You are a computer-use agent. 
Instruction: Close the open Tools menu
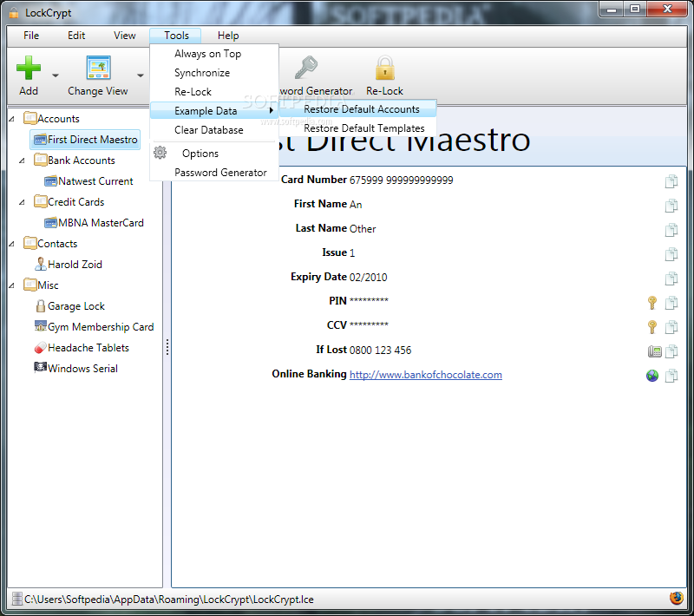pyautogui.click(x=176, y=36)
